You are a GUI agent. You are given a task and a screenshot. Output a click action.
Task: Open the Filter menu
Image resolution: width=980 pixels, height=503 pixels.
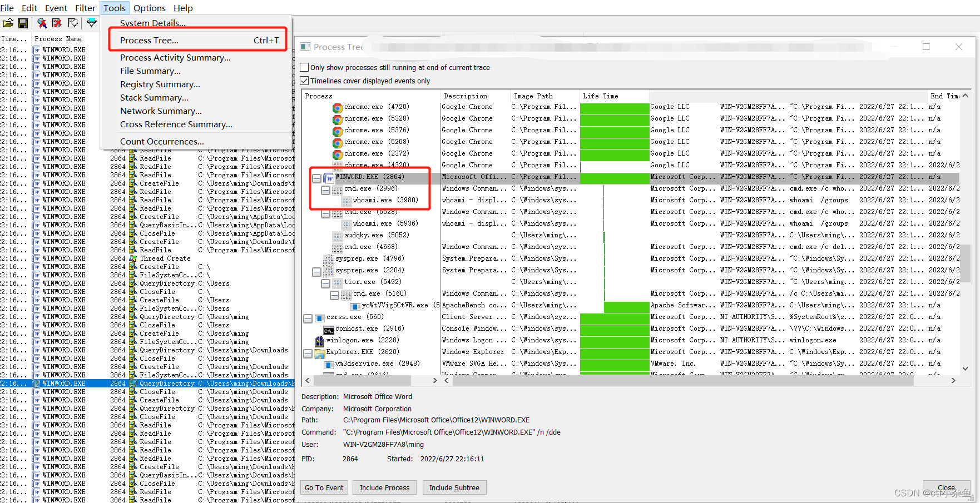click(85, 8)
